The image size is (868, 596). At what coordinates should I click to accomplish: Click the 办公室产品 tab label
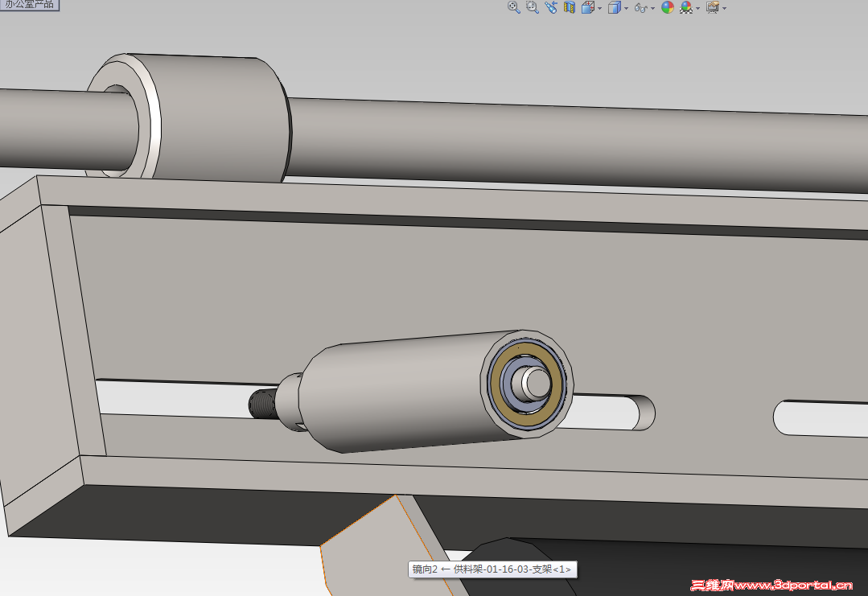point(29,5)
